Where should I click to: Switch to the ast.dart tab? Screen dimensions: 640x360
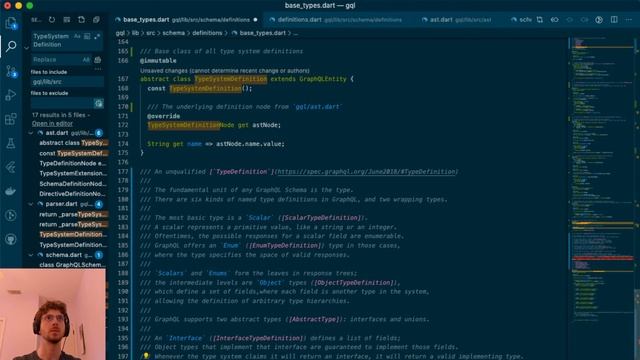click(456, 20)
